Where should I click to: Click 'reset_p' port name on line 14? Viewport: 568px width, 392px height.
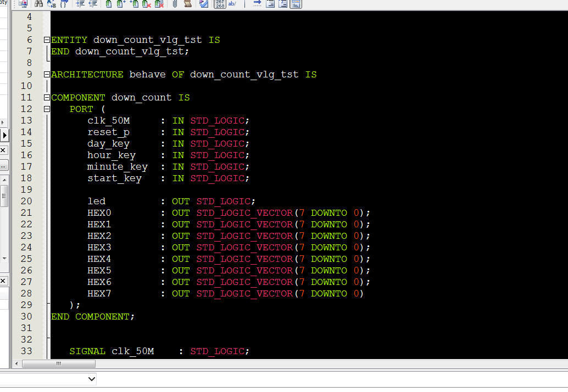(108, 132)
